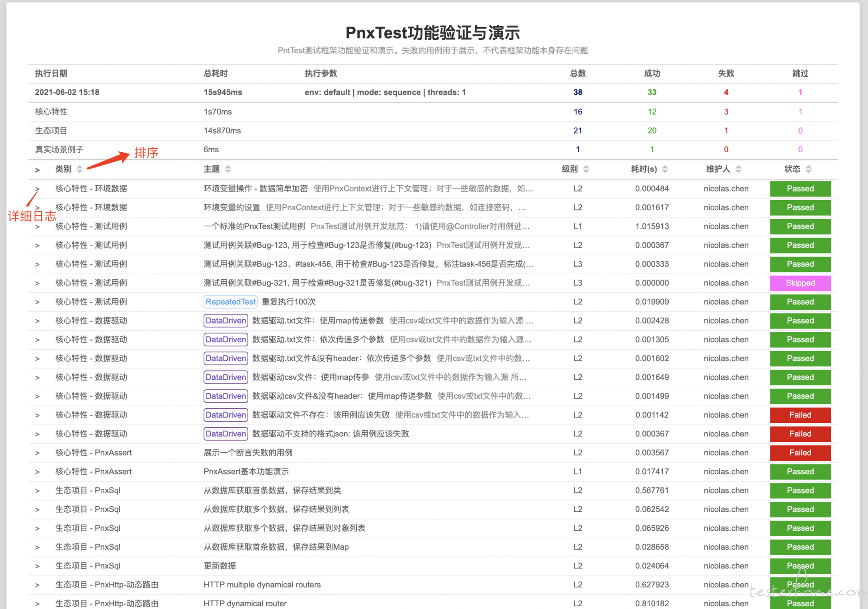868x609 pixels.
Task: Click duration value 0.627923
Action: pos(652,585)
